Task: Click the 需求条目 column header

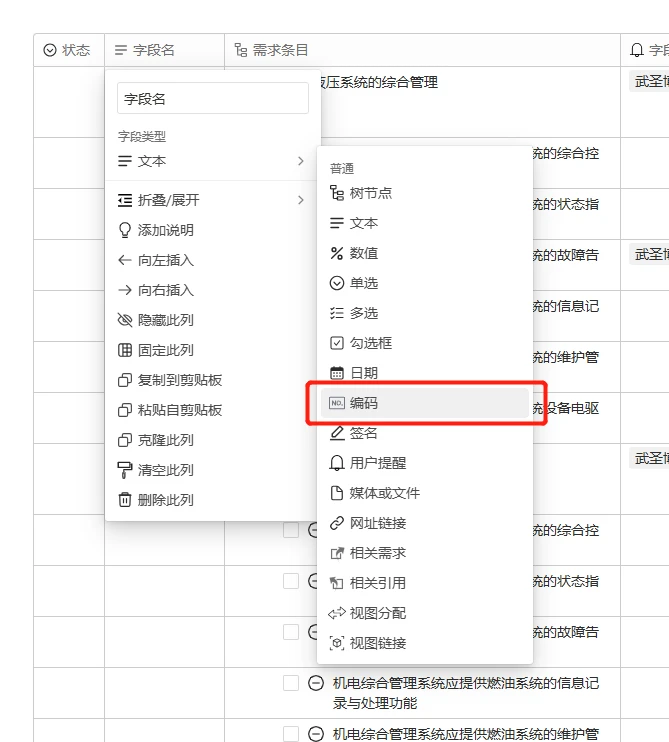Action: click(422, 50)
